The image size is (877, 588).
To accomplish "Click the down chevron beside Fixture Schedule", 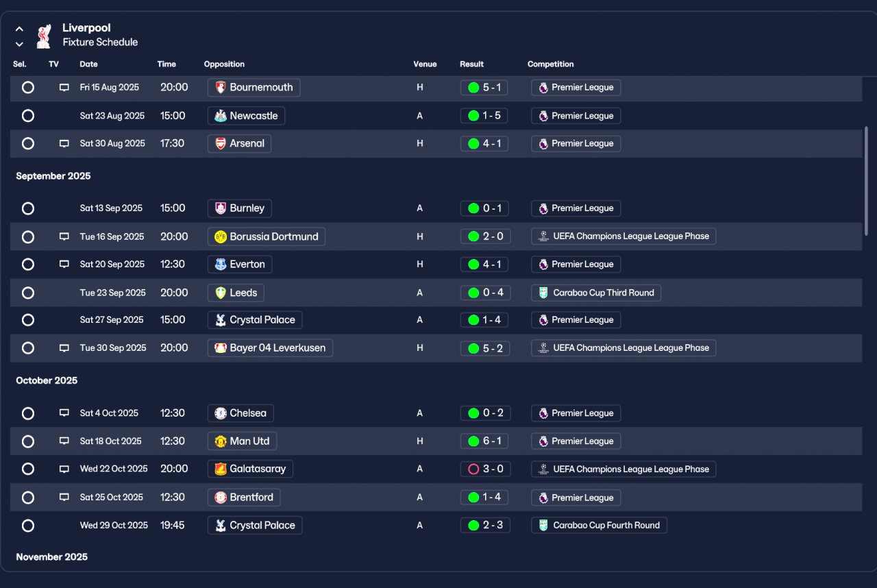I will (x=19, y=44).
